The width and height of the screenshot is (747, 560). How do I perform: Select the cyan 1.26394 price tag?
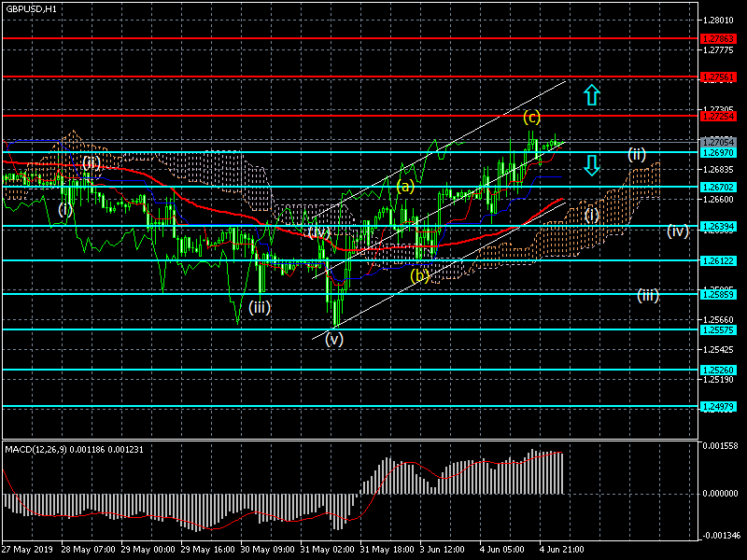click(718, 227)
